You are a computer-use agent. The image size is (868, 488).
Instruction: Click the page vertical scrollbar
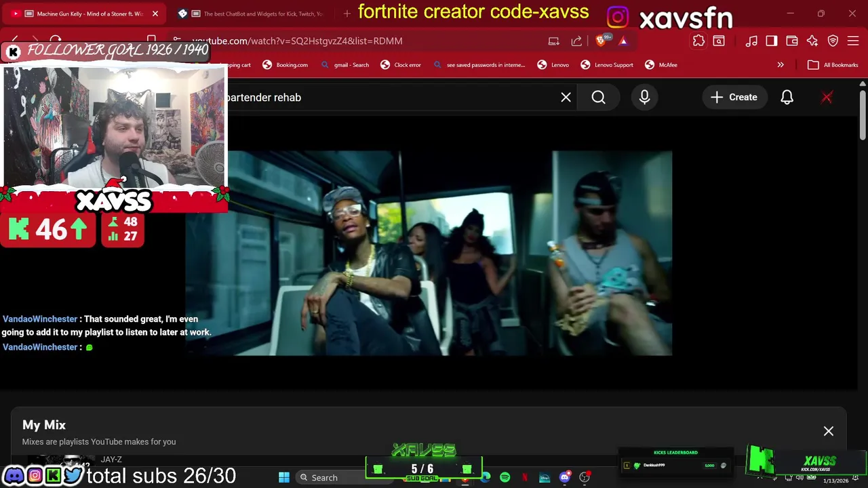862,116
